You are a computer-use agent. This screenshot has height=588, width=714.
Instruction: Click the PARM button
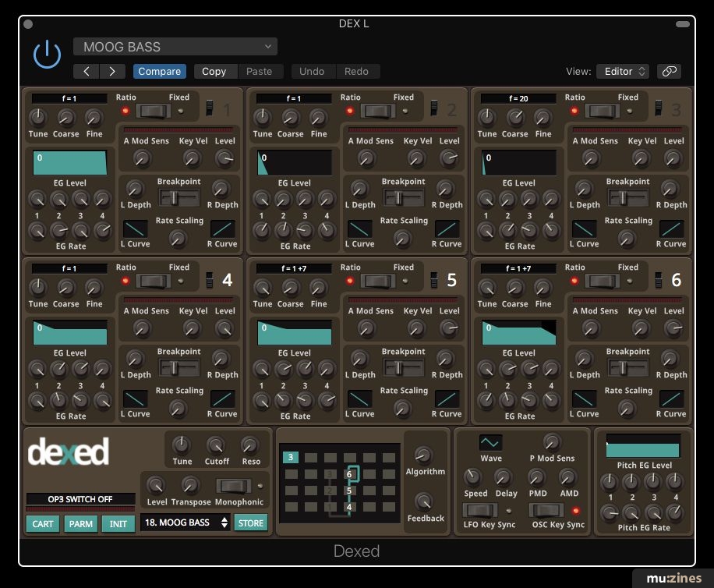[x=80, y=524]
